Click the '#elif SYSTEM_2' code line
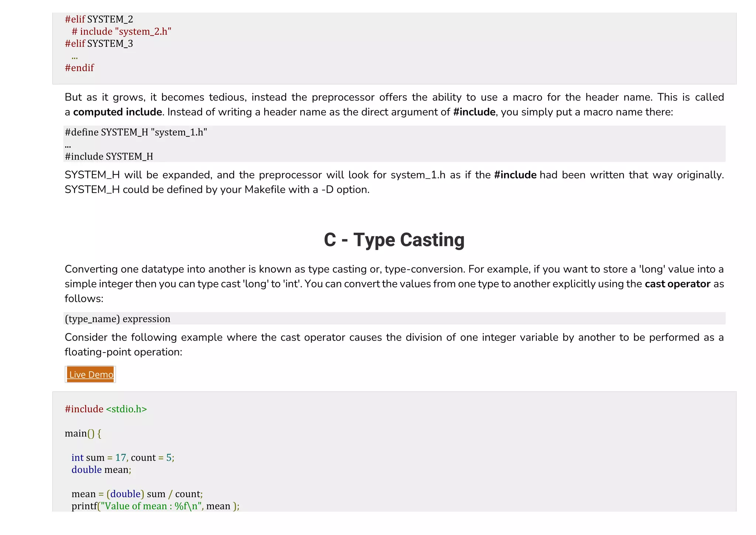 click(99, 19)
